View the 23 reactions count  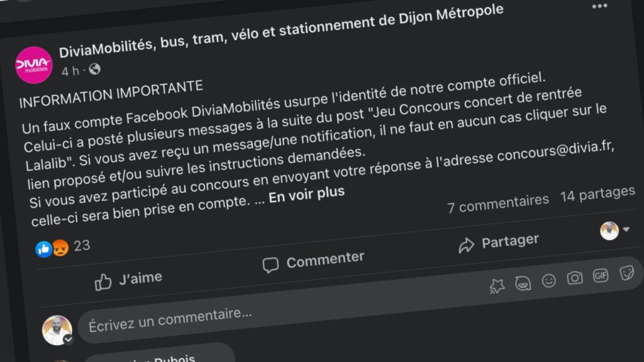tap(82, 245)
